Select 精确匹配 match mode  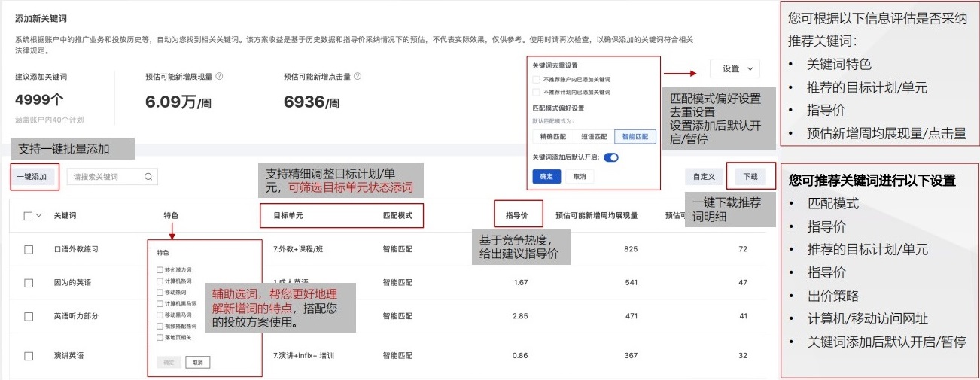pos(552,137)
